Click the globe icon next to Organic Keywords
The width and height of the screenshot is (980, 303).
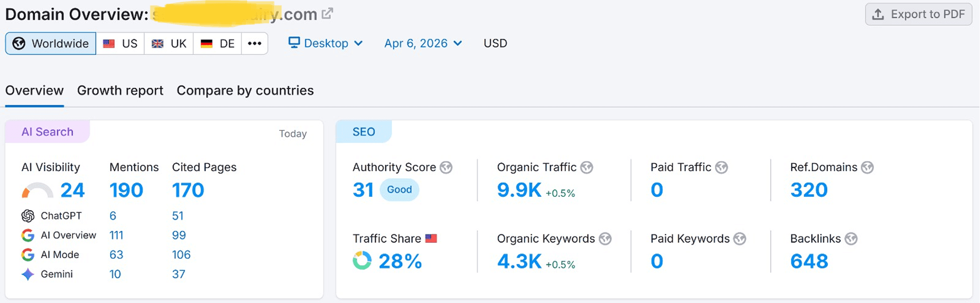coord(605,239)
